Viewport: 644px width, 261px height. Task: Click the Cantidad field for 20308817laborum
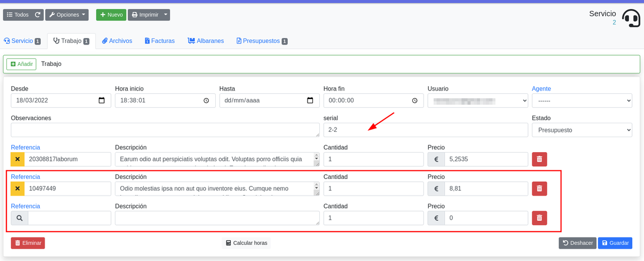(x=374, y=159)
